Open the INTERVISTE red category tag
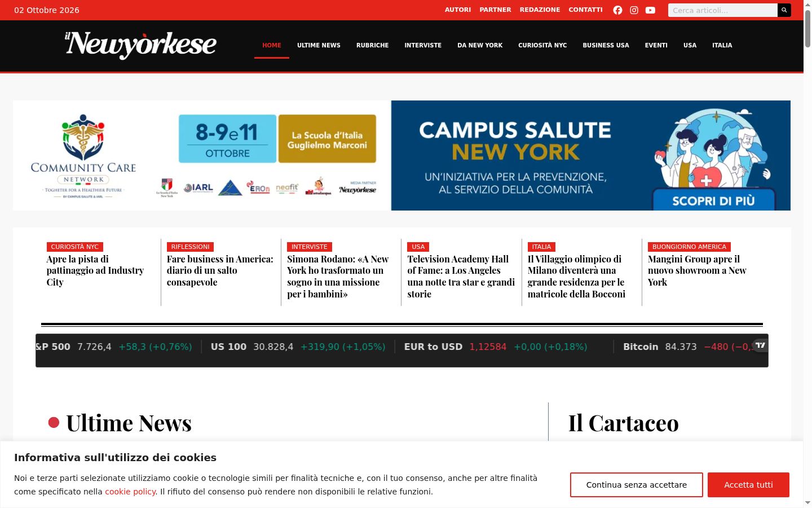812x508 pixels. (310, 247)
